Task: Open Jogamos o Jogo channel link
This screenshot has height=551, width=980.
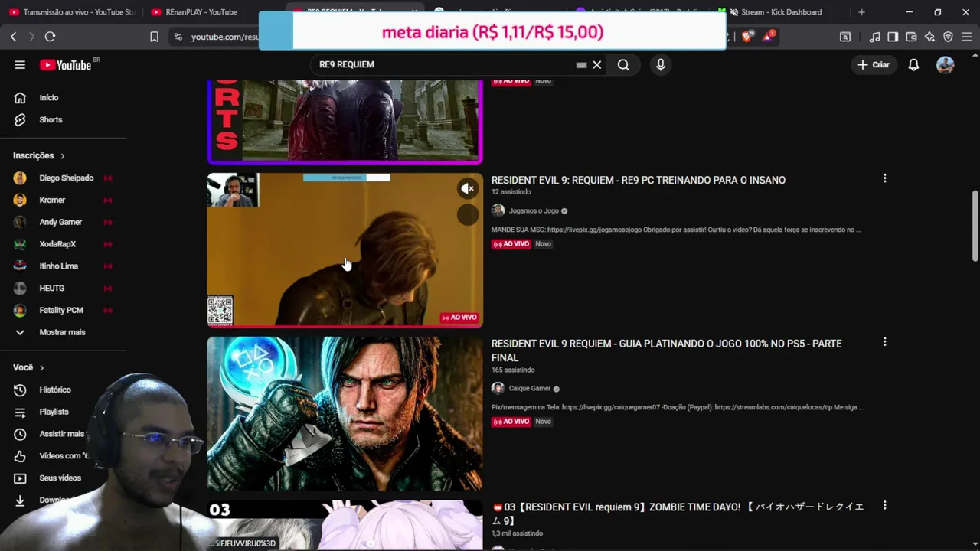Action: (534, 211)
